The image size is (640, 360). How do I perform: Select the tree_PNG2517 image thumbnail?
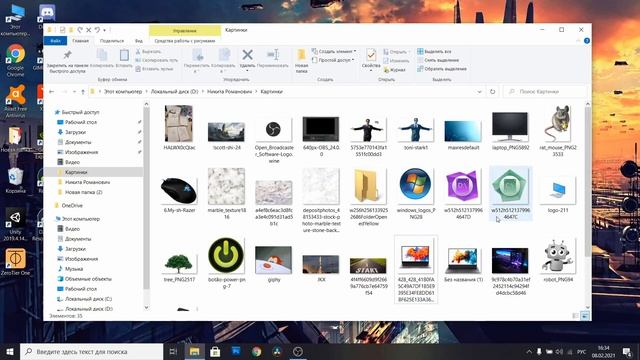(179, 267)
